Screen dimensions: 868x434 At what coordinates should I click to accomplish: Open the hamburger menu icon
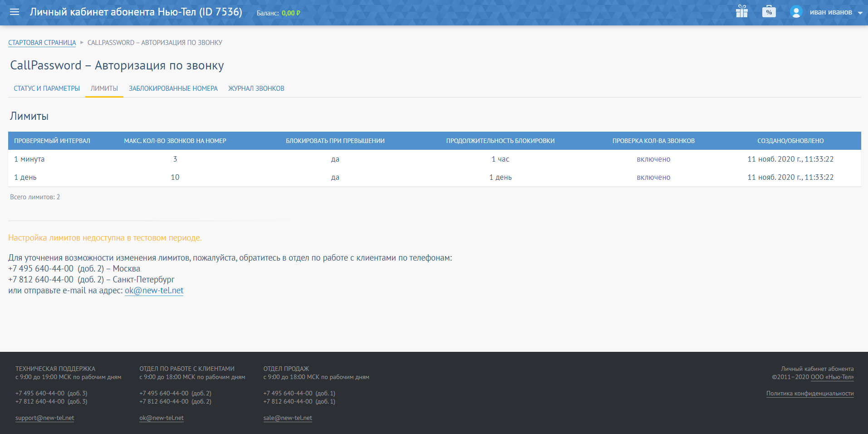(x=15, y=12)
